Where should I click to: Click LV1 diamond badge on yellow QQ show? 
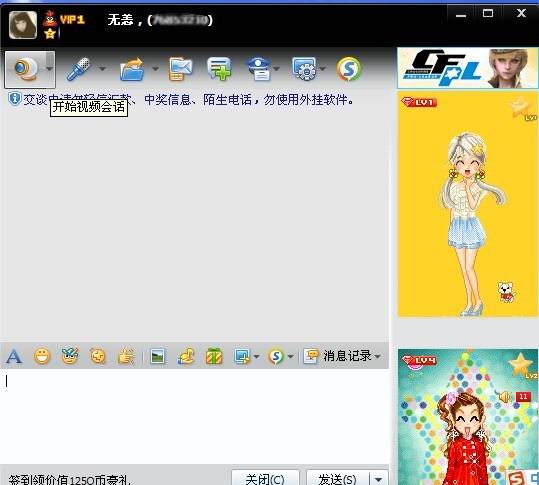click(419, 102)
